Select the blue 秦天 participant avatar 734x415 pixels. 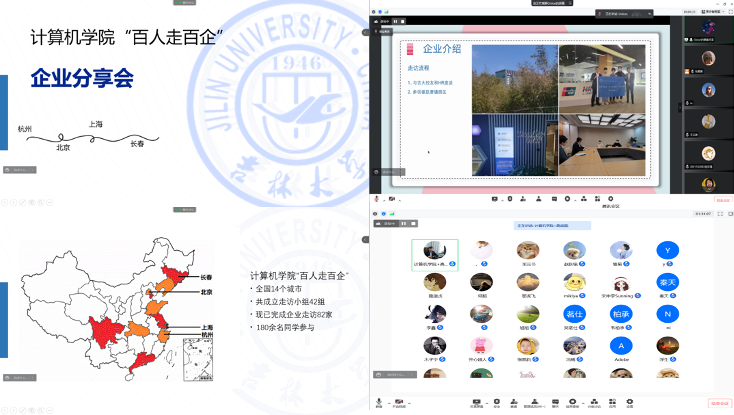[663, 282]
